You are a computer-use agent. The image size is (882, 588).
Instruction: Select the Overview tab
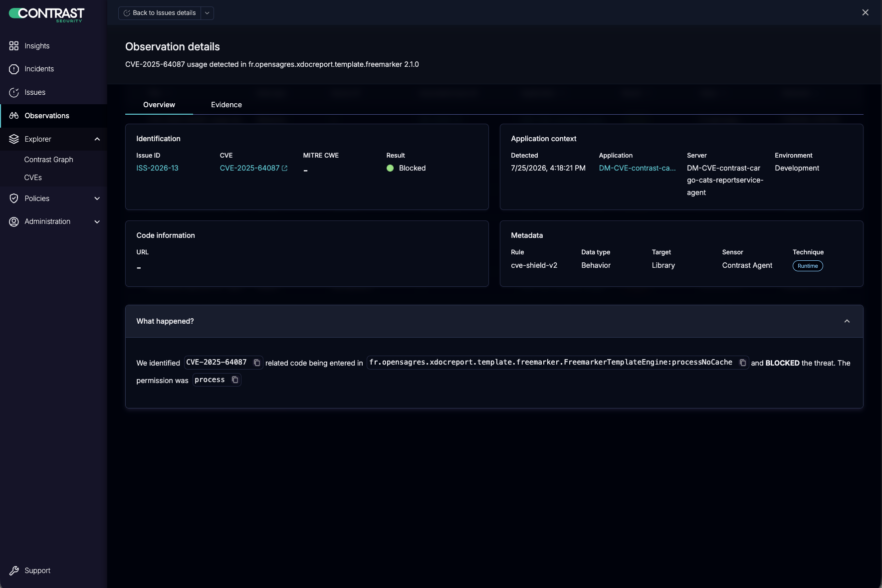159,105
